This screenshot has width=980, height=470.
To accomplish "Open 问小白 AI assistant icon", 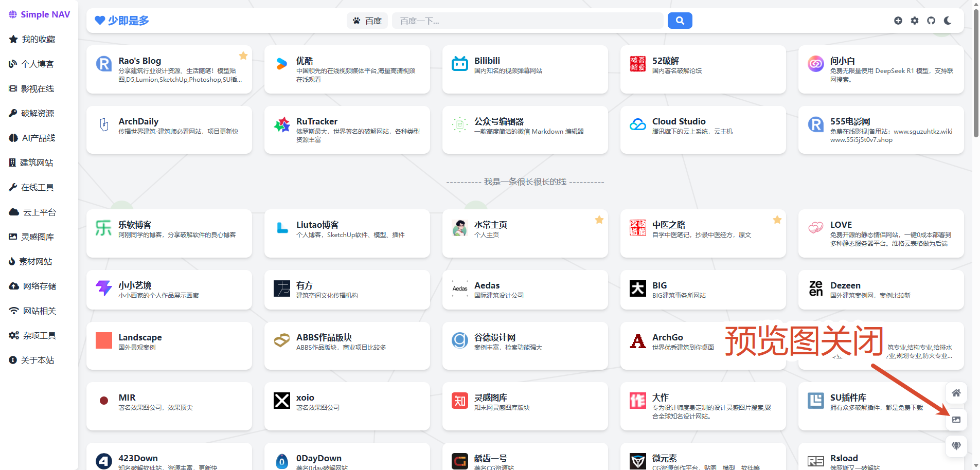I will click(x=816, y=64).
